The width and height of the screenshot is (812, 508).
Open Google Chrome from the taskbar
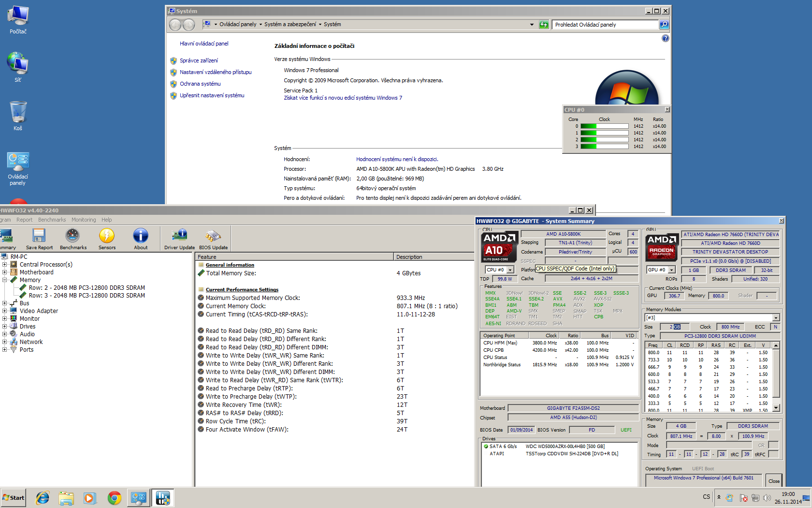(x=115, y=498)
